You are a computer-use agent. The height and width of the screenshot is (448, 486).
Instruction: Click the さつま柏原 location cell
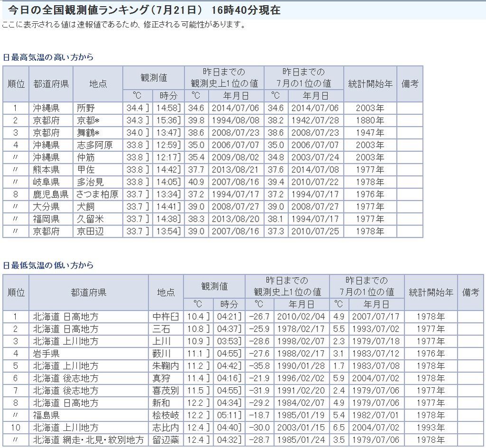tap(97, 195)
